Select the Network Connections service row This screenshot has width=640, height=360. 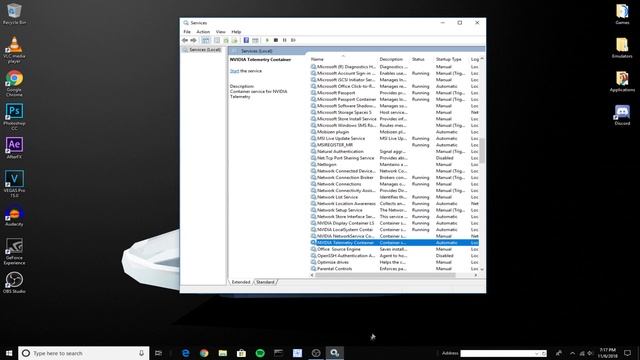tap(394, 184)
